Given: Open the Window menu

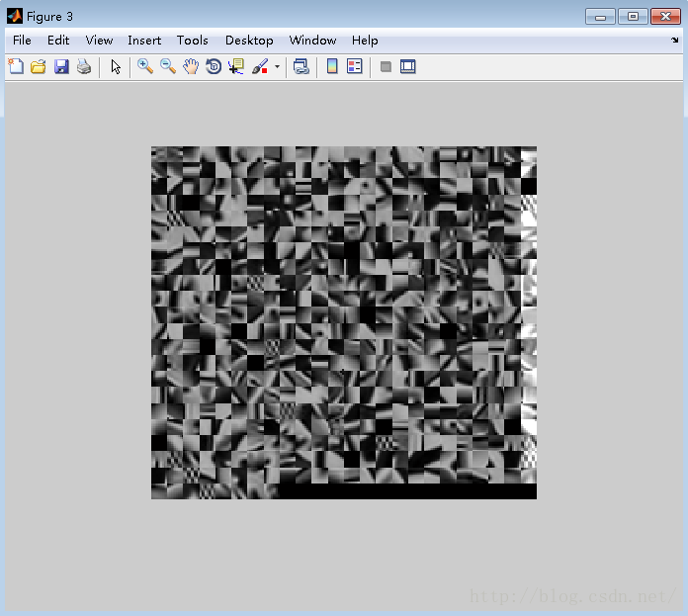Looking at the screenshot, I should [x=312, y=41].
